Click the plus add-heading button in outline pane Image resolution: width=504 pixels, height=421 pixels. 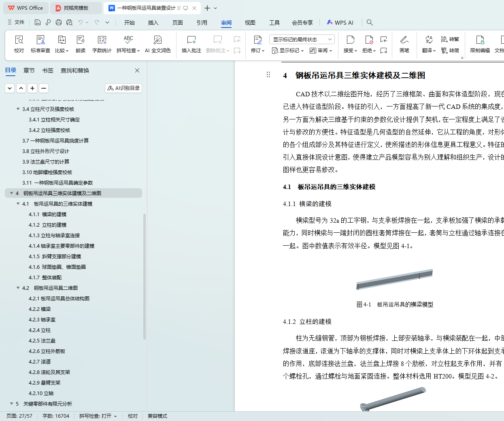(32, 88)
